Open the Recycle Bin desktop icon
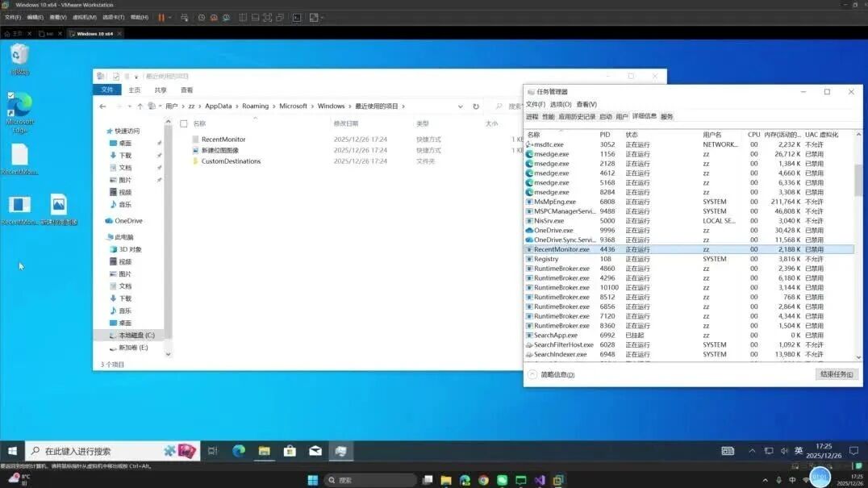868x488 pixels. tap(19, 59)
